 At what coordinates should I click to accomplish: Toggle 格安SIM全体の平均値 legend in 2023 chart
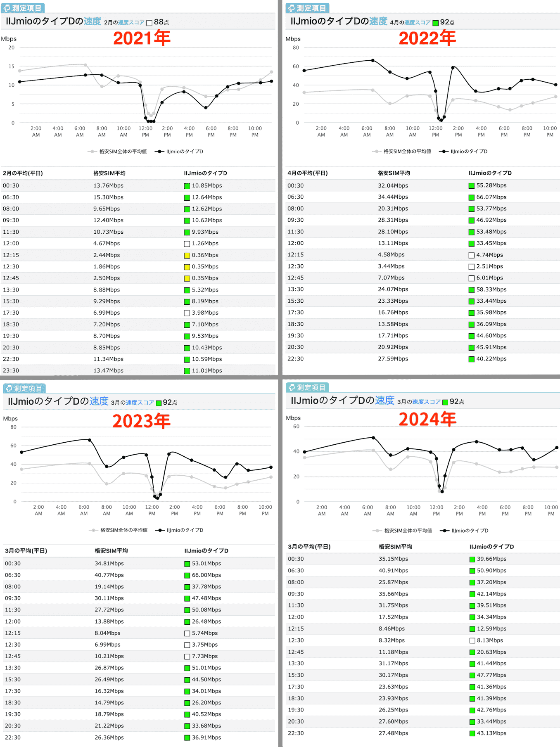tap(118, 530)
